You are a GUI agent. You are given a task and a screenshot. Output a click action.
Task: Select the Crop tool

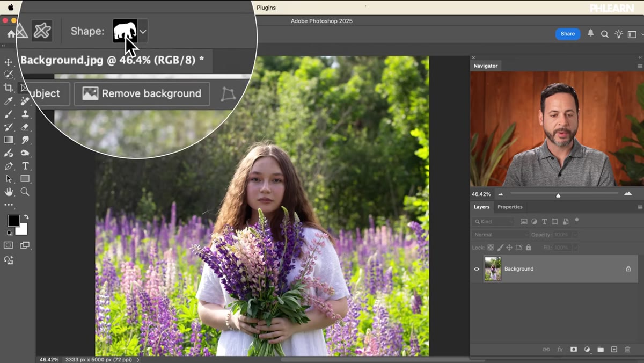[x=9, y=88]
